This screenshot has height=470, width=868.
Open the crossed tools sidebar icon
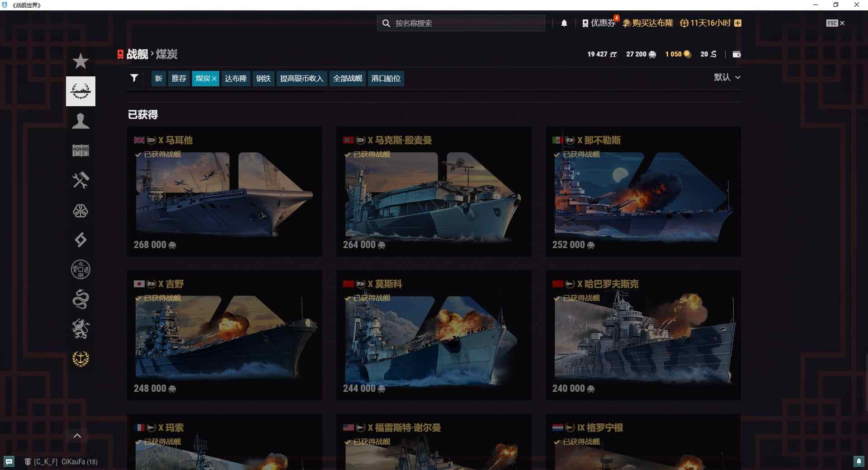tap(80, 180)
